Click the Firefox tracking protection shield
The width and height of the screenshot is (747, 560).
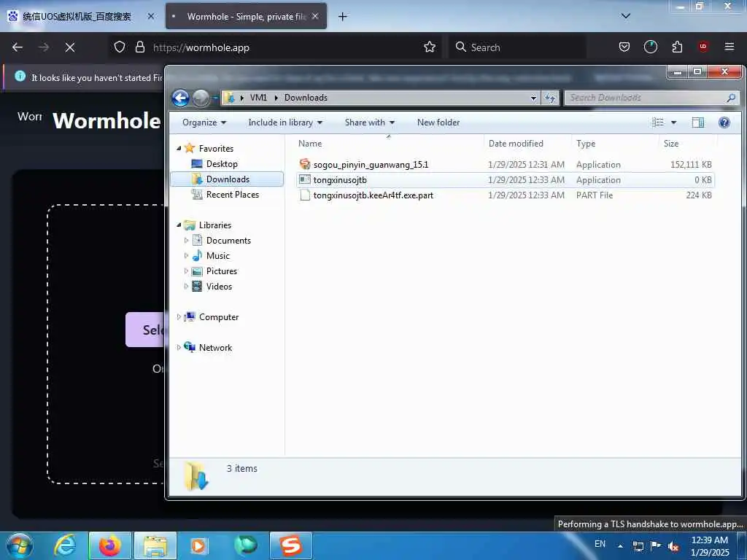[120, 47]
